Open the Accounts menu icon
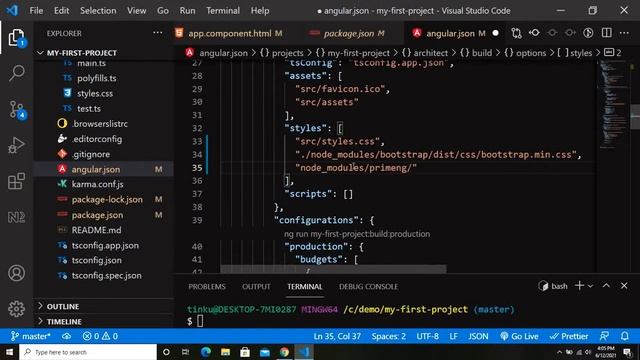This screenshot has height=360, width=640. pyautogui.click(x=16, y=273)
